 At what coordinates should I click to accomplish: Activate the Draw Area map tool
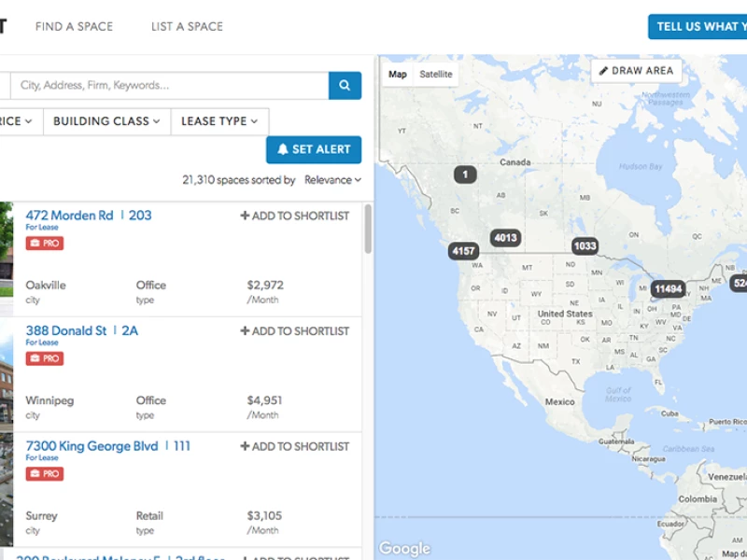636,71
